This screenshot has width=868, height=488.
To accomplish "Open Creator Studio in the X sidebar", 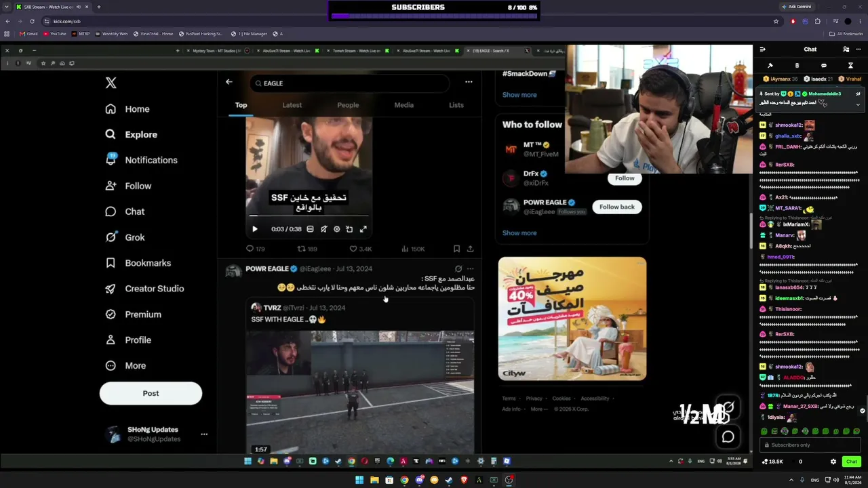I will click(144, 289).
